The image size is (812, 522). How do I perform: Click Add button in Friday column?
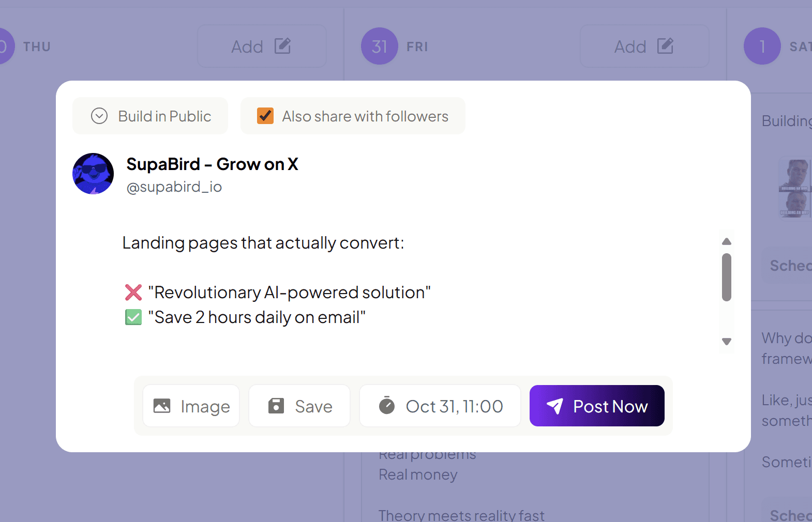point(644,47)
